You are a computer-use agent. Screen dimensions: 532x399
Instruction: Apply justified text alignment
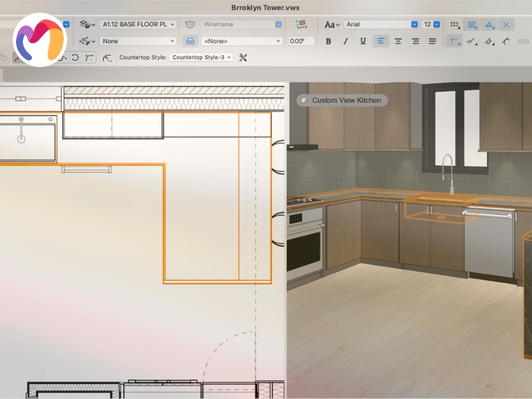(433, 41)
